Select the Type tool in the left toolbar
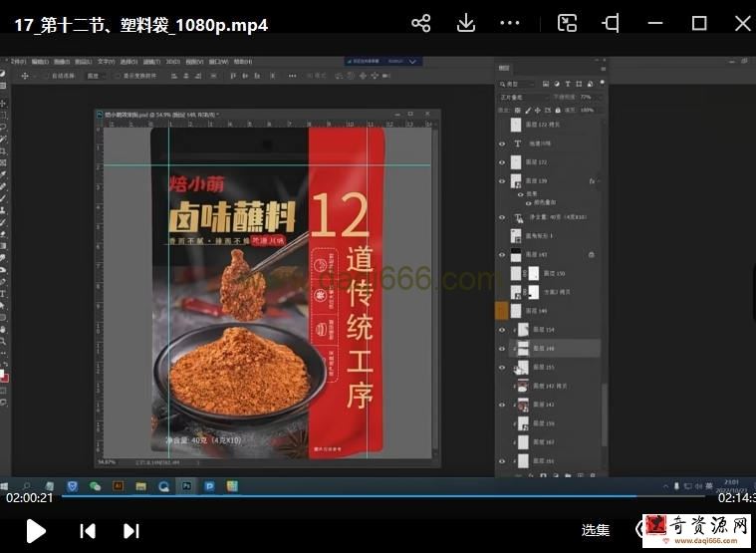Image resolution: width=756 pixels, height=553 pixels. 3,294
